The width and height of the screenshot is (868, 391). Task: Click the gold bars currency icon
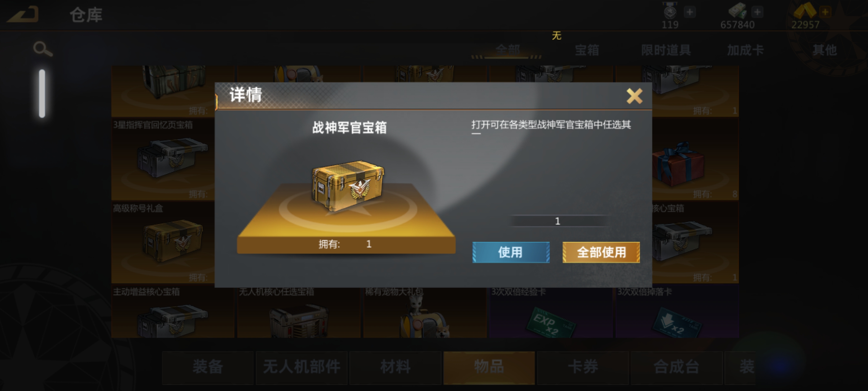pos(805,11)
